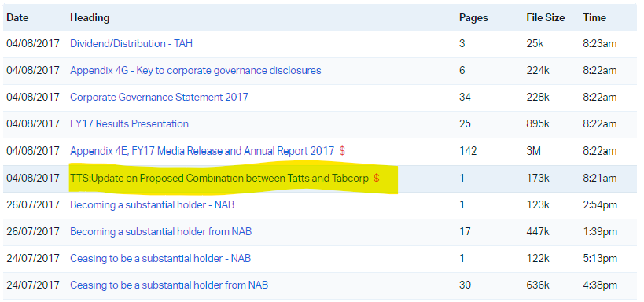Open TTS Update on Proposed Combination link

219,178
